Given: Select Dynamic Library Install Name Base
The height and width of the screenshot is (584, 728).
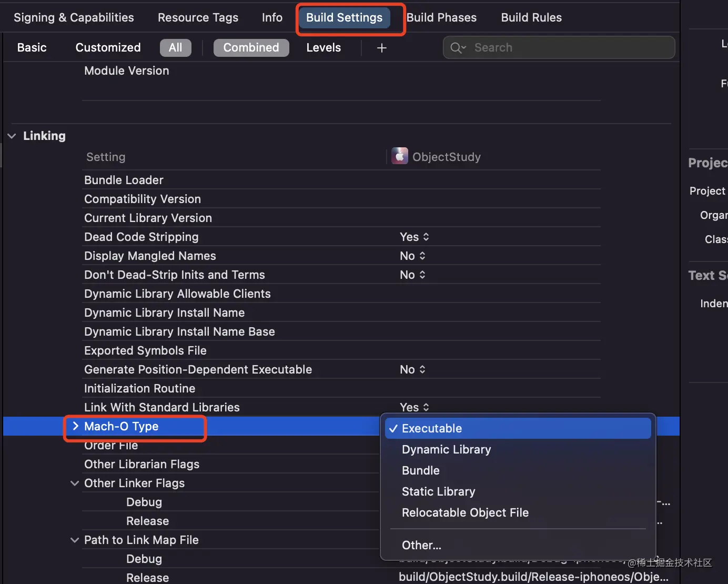Looking at the screenshot, I should (x=179, y=331).
